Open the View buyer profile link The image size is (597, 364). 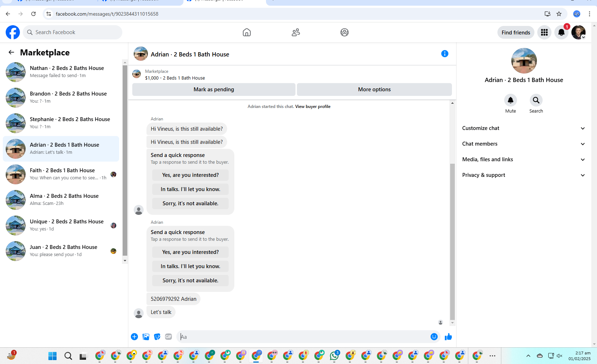[x=313, y=107]
